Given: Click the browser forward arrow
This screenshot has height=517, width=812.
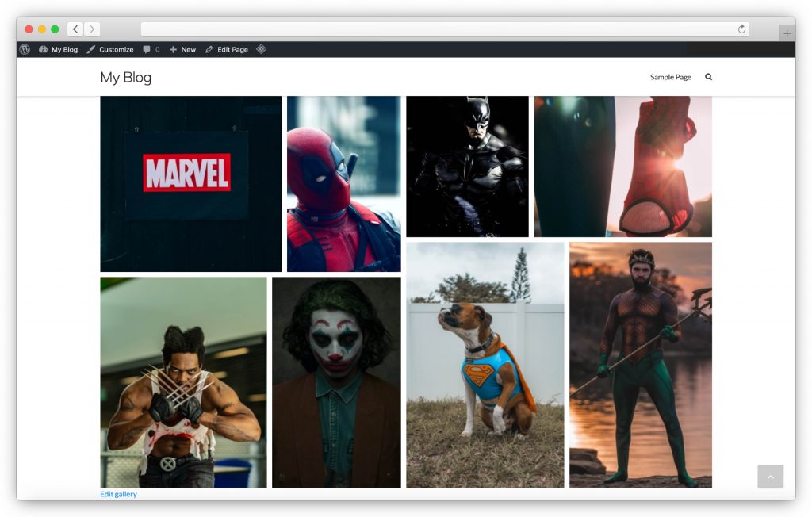Looking at the screenshot, I should (93, 28).
